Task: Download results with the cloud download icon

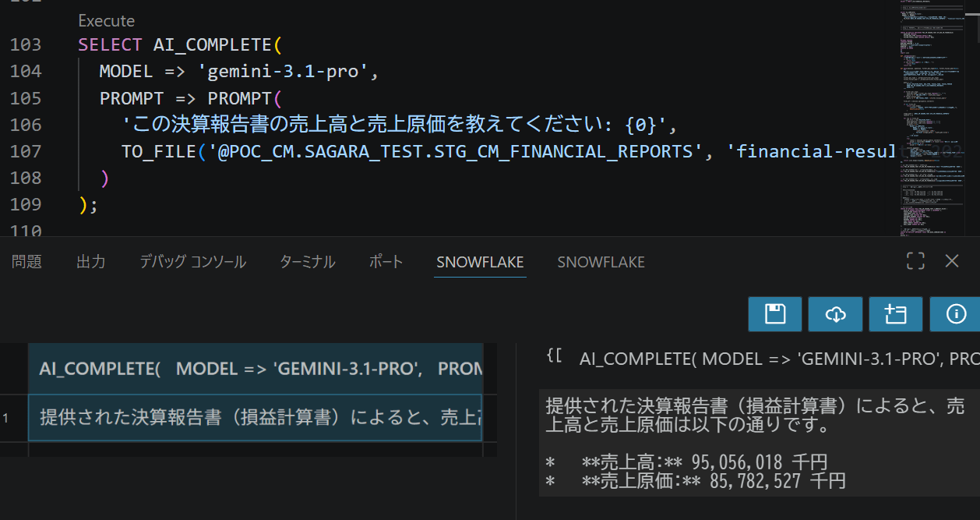Action: [x=835, y=314]
